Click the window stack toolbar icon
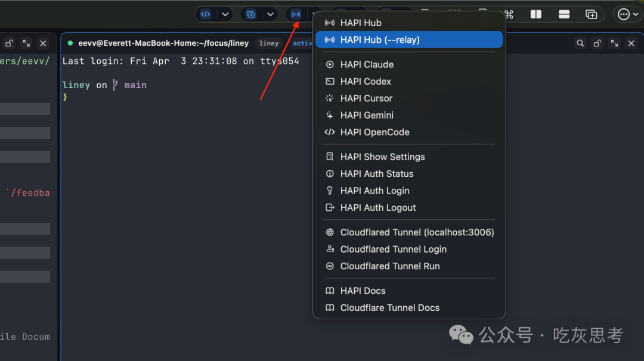644x361 pixels. pyautogui.click(x=250, y=14)
